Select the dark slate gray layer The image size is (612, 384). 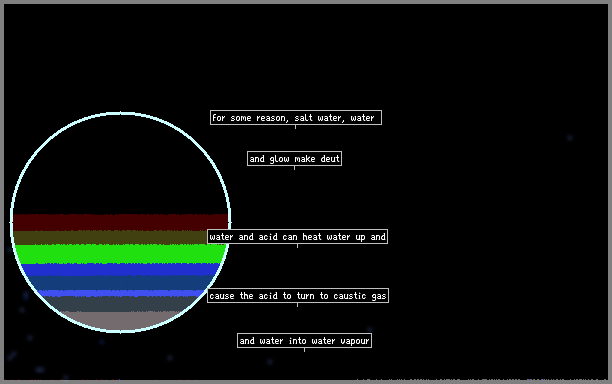[120, 304]
